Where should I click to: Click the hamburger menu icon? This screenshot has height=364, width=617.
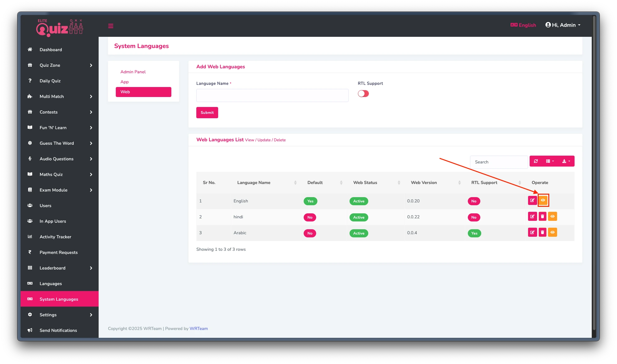coord(110,26)
